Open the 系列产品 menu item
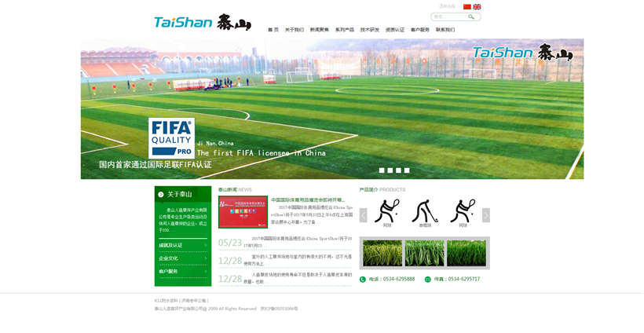This screenshot has height=333, width=644. 345,30
